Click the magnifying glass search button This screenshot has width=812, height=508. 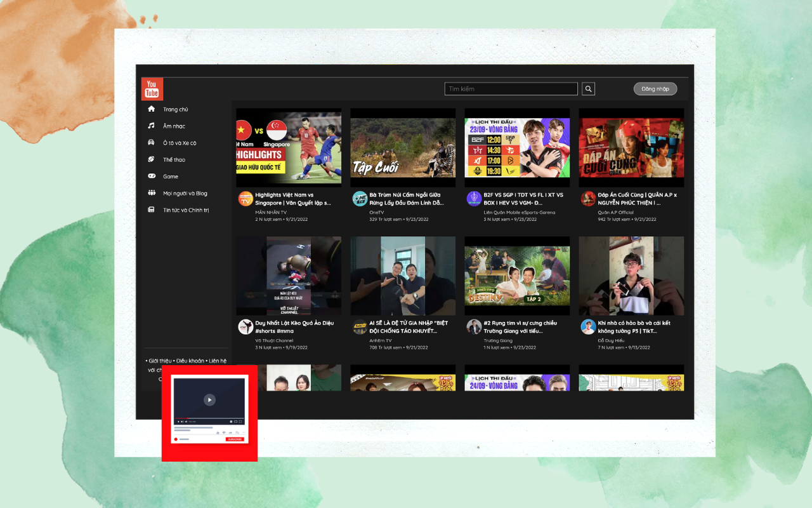(x=588, y=89)
